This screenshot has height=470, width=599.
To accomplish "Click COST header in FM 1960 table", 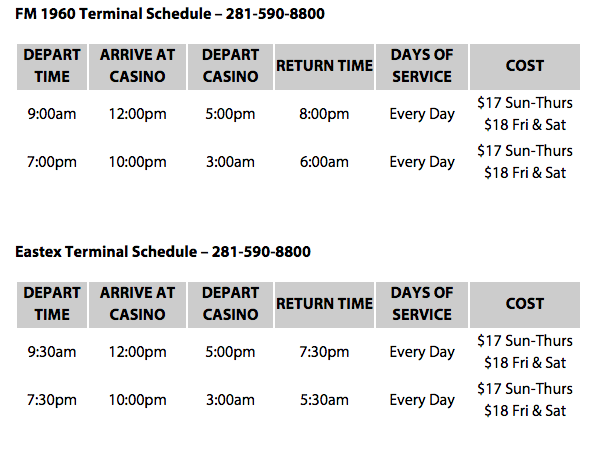I will pyautogui.click(x=525, y=67).
